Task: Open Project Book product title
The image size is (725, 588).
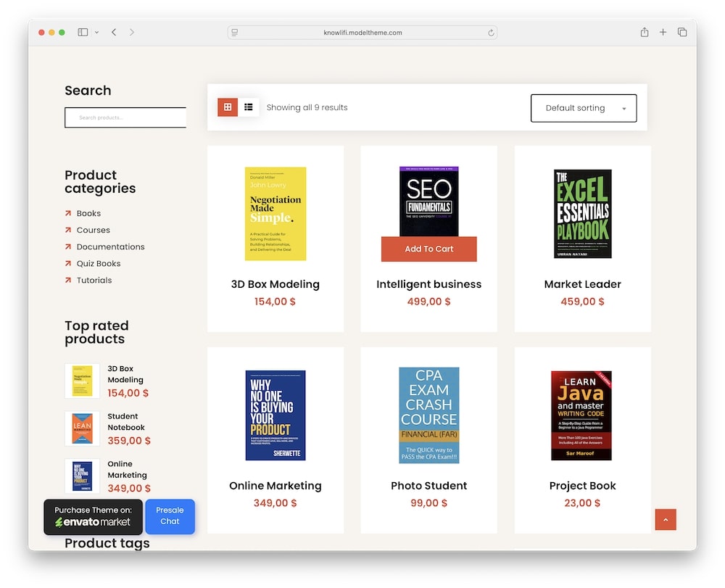Action: tap(583, 485)
